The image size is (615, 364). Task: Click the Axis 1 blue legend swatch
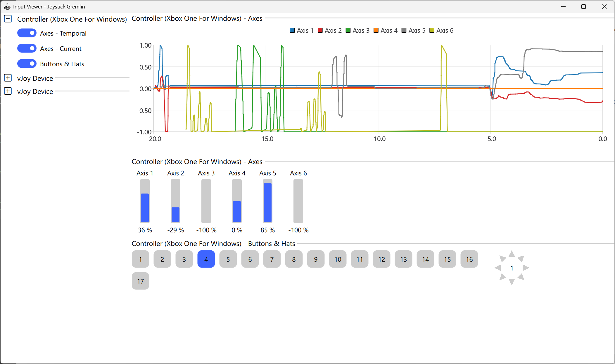click(292, 30)
